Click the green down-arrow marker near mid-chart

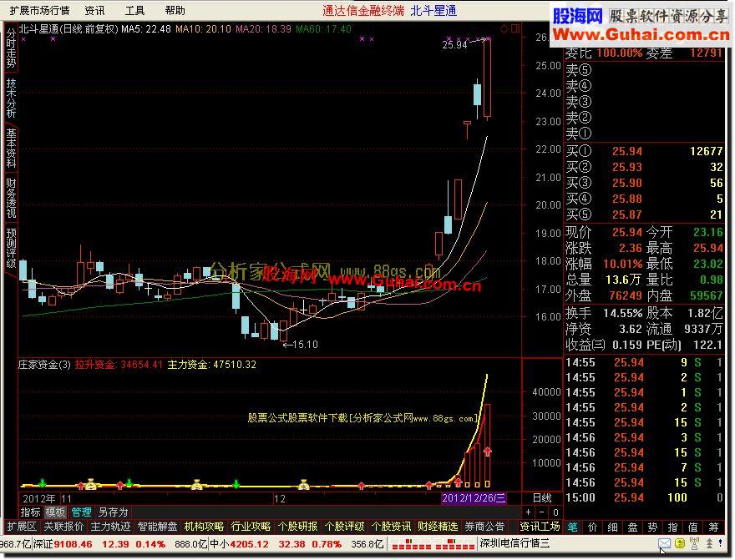(x=236, y=484)
